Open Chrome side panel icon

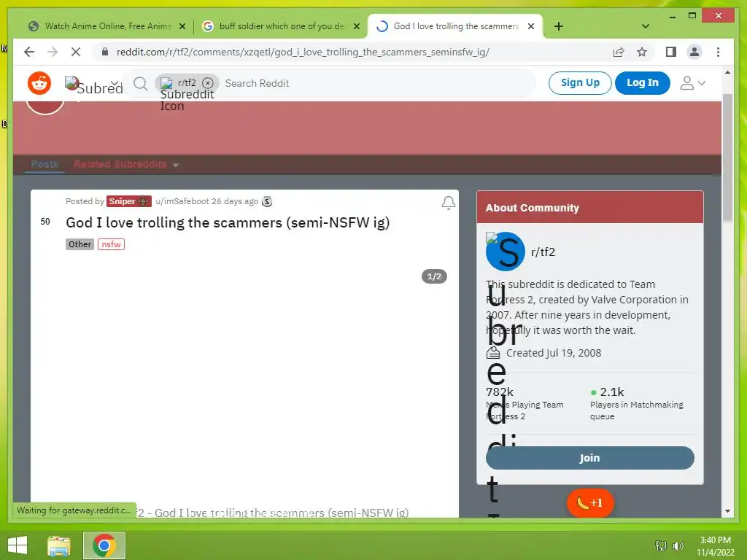pos(671,52)
